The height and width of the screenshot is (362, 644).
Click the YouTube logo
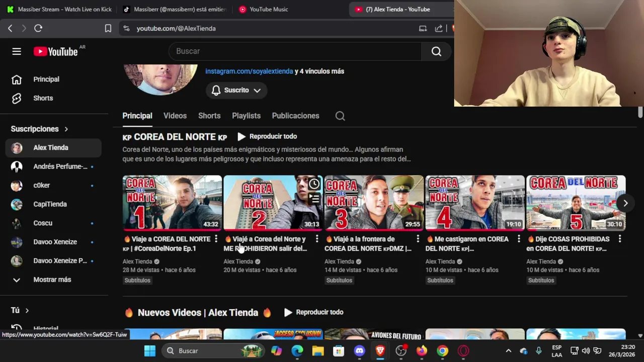click(x=55, y=51)
